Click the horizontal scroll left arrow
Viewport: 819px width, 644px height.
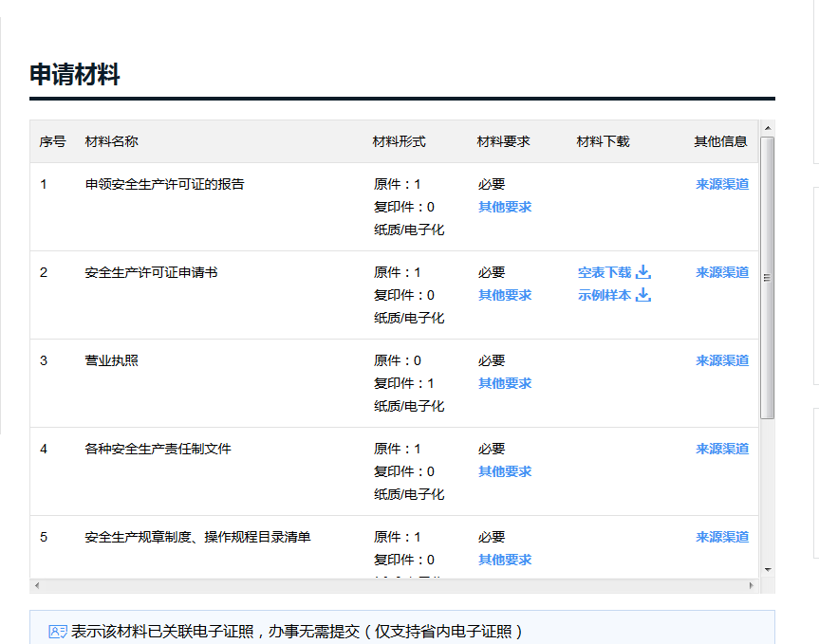pos(37,586)
